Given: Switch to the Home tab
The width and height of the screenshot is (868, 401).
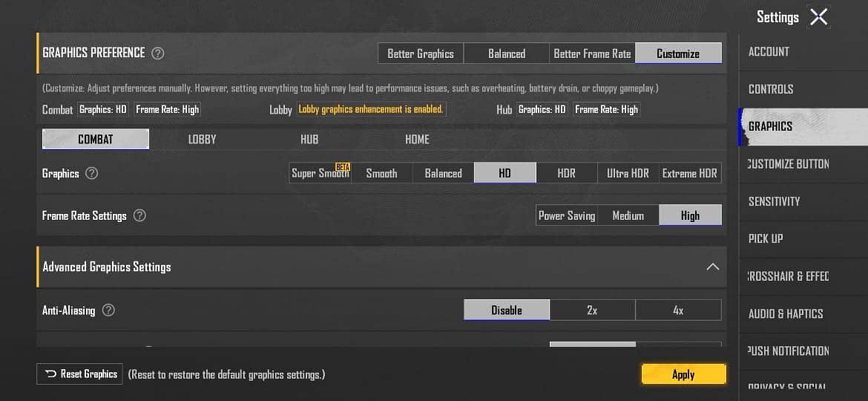Looking at the screenshot, I should 417,140.
